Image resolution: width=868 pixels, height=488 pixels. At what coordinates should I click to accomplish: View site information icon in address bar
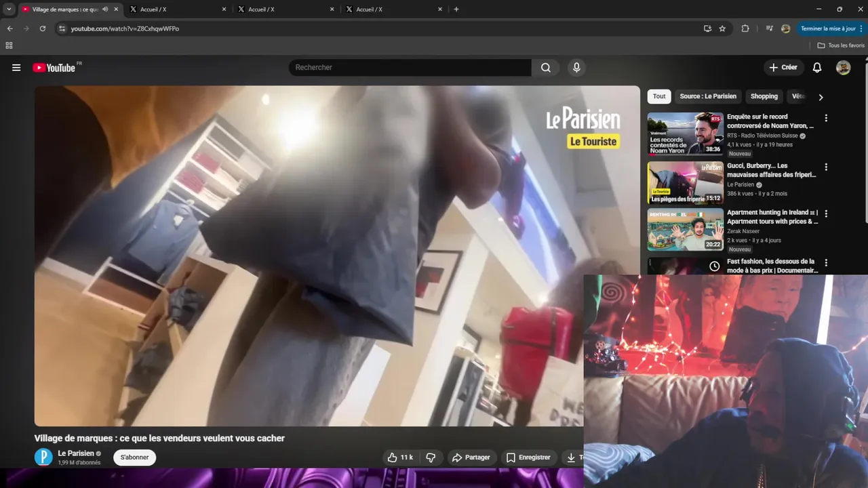pos(62,28)
